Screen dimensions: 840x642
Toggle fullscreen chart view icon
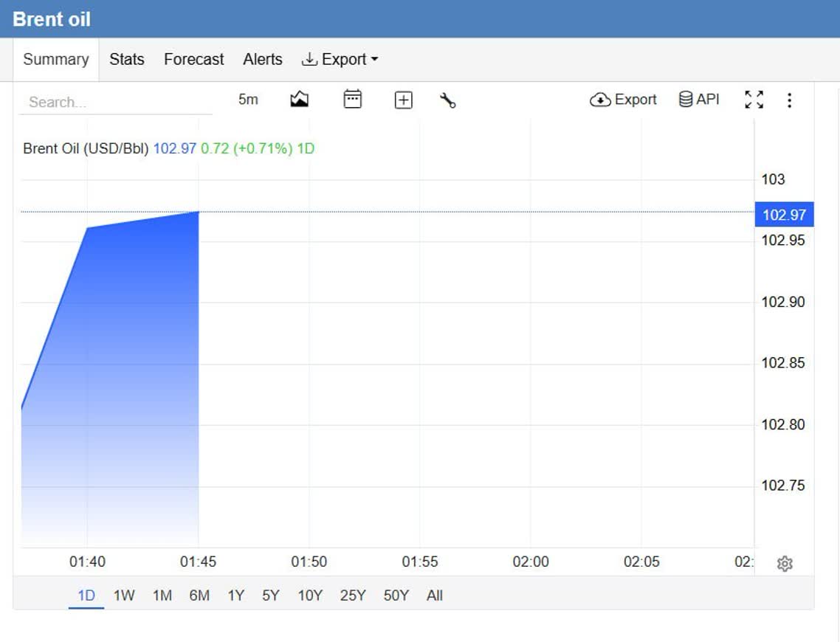[x=754, y=100]
